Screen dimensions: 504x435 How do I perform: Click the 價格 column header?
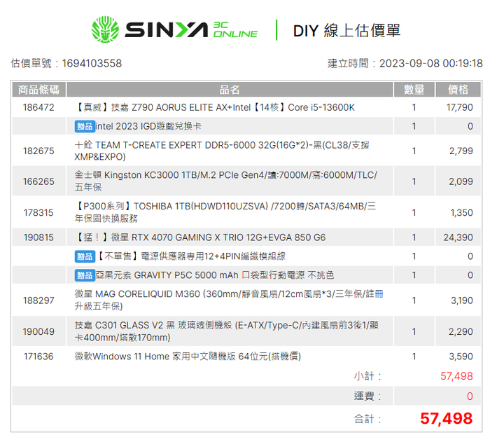coord(458,90)
